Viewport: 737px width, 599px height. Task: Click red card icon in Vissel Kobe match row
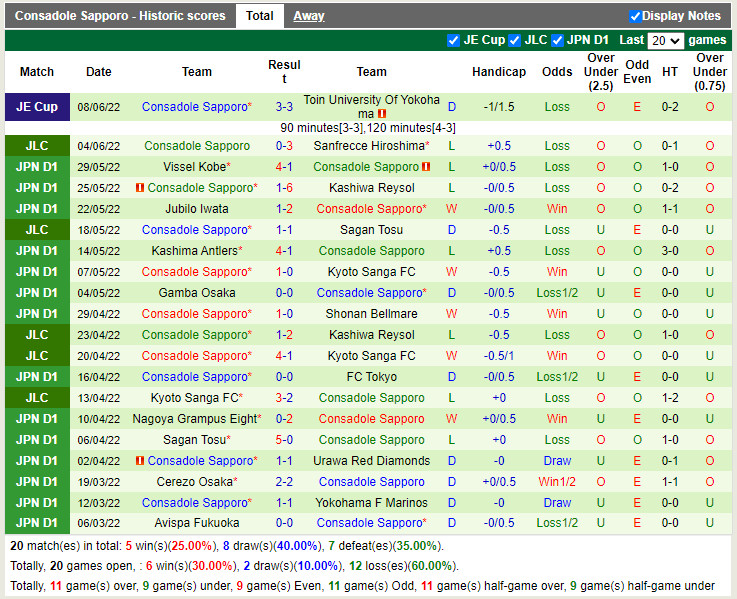tap(427, 167)
